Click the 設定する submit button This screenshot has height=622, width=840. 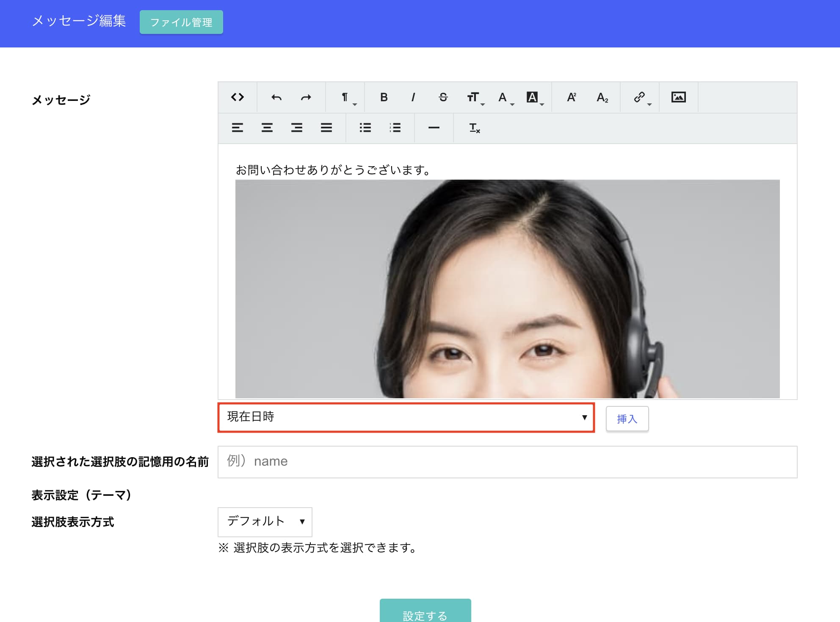[426, 611]
